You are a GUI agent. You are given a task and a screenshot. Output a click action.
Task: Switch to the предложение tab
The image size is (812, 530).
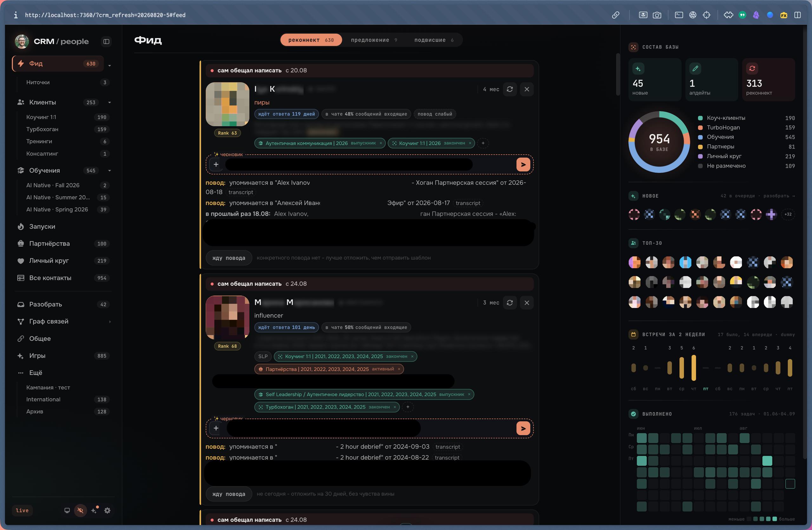click(374, 40)
